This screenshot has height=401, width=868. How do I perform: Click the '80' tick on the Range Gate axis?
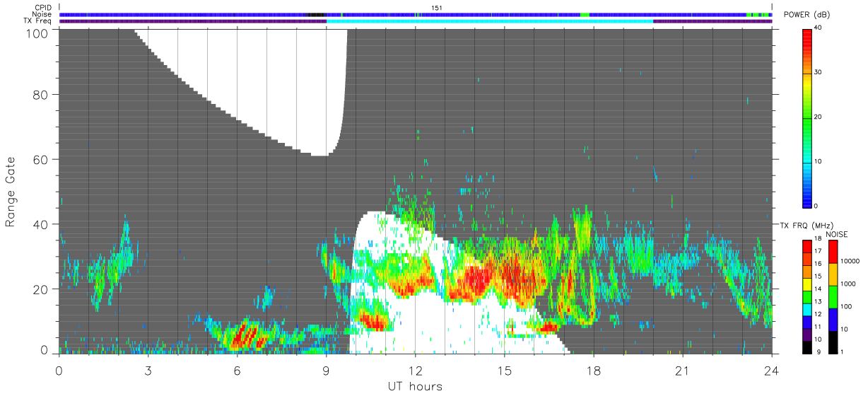point(41,94)
